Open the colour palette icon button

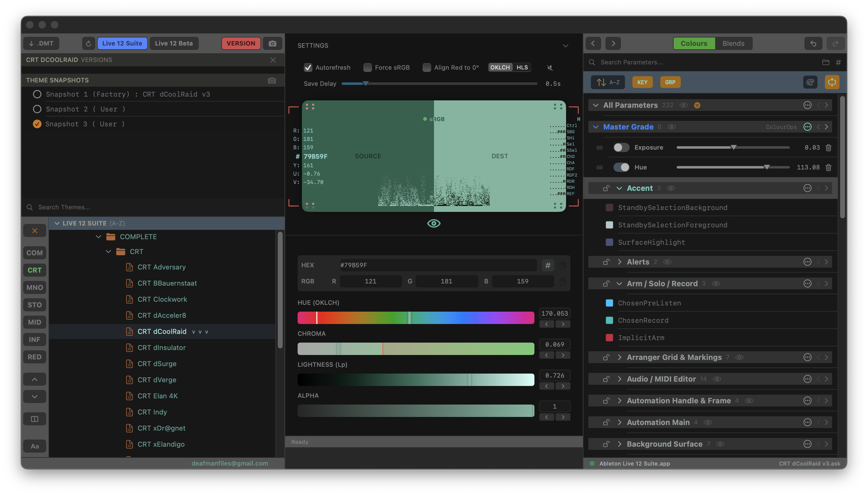click(x=810, y=82)
